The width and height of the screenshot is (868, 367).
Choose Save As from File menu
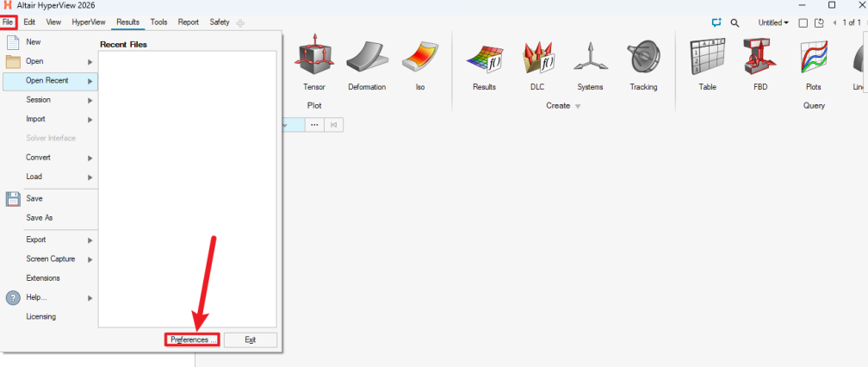point(40,218)
